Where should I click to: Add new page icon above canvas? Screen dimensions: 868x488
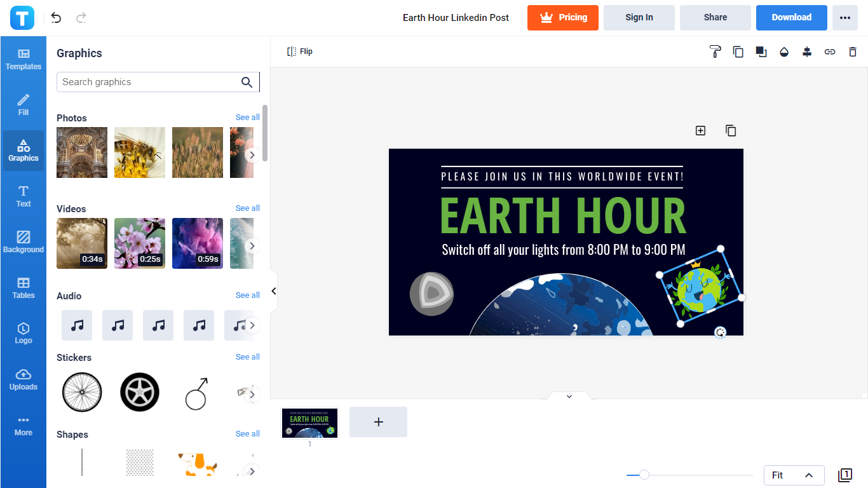pos(700,130)
